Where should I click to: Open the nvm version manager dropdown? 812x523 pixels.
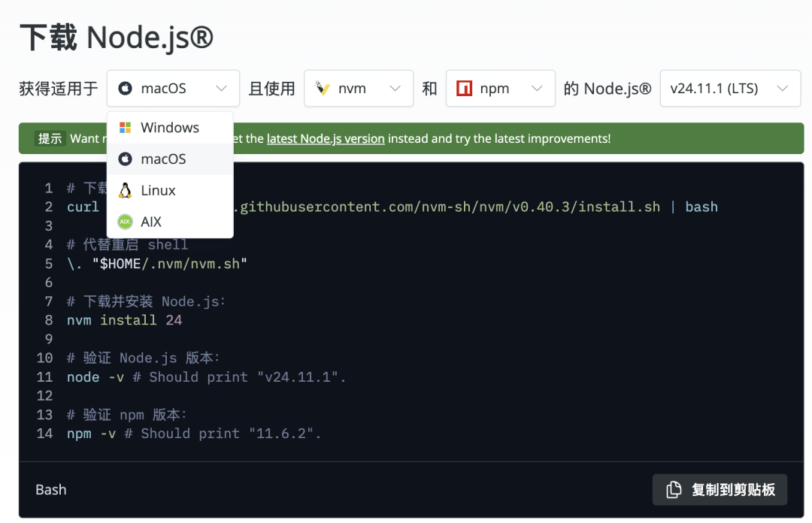tap(359, 89)
